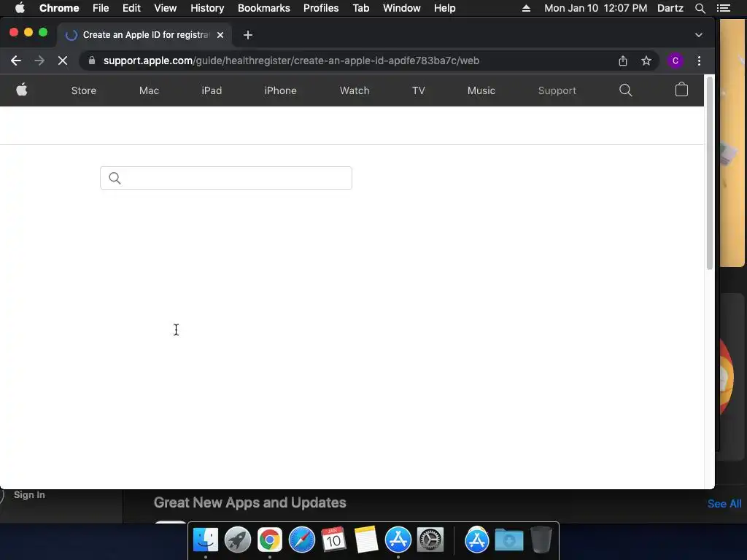Open the History menu
The width and height of the screenshot is (747, 560).
tap(207, 8)
